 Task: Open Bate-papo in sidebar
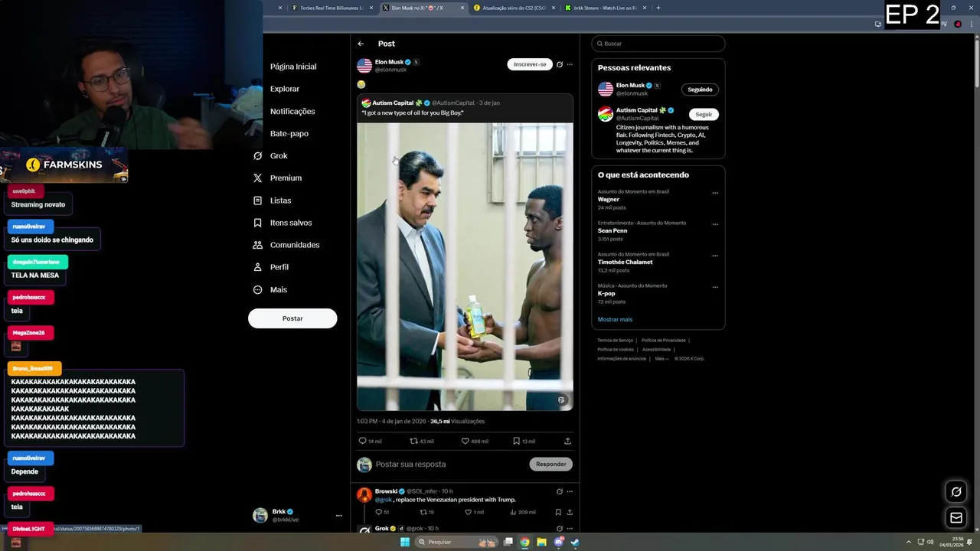tap(289, 133)
